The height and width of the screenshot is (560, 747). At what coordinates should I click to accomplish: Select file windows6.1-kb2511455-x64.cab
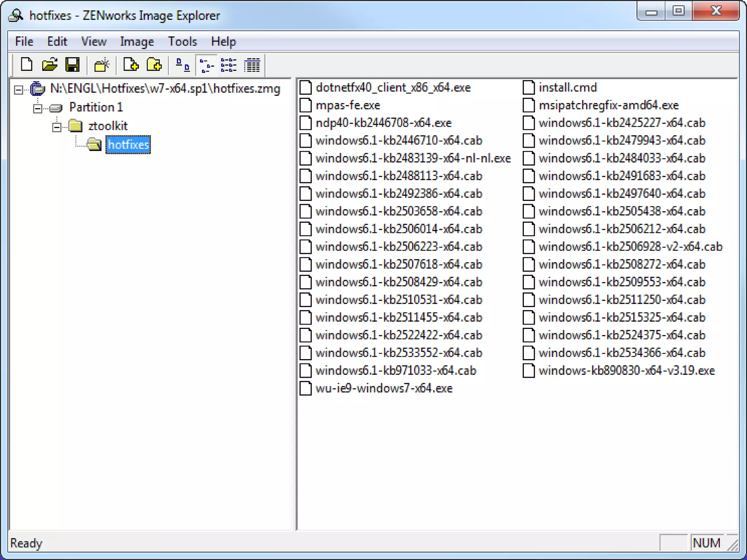click(x=399, y=317)
